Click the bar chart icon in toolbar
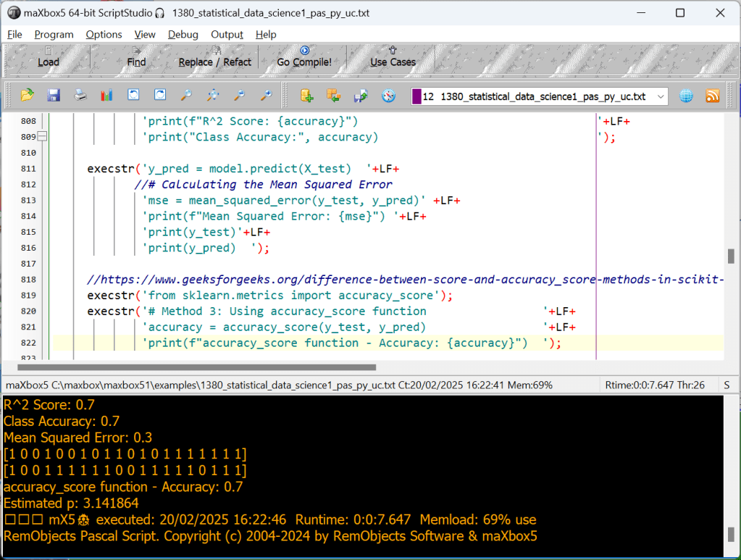Viewport: 741px width, 560px height. [106, 96]
